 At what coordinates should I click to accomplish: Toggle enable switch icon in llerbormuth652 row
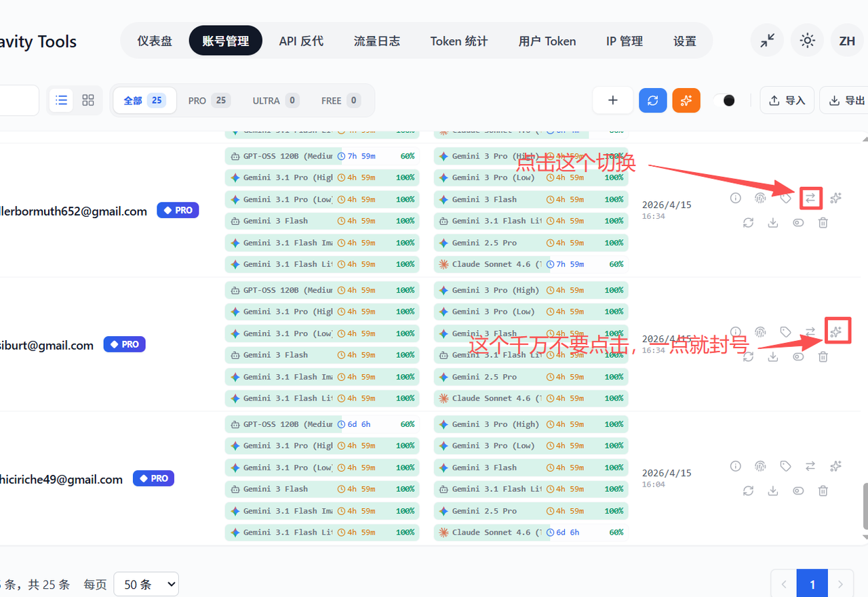coord(798,222)
